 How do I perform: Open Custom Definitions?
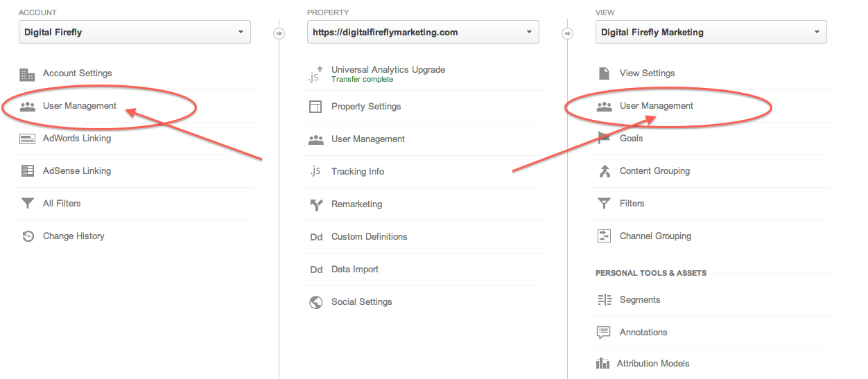(x=370, y=237)
